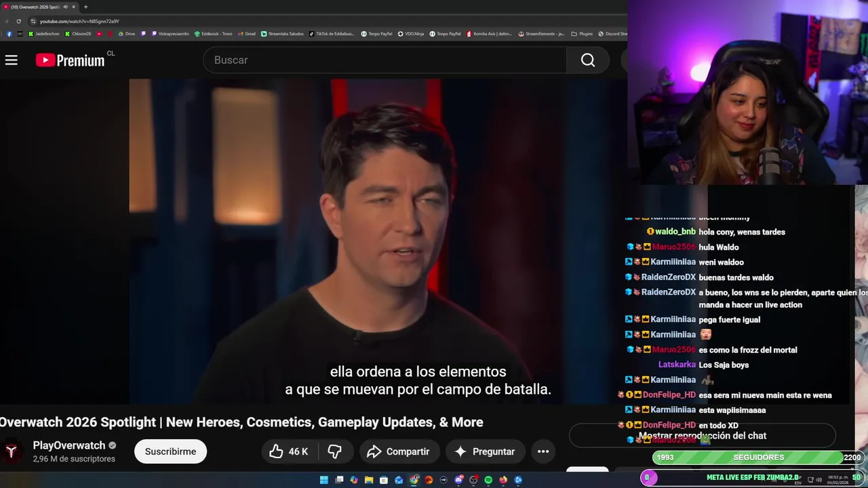The width and height of the screenshot is (868, 488).
Task: Open Komika Axis dafont bookmark
Action: 489,33
